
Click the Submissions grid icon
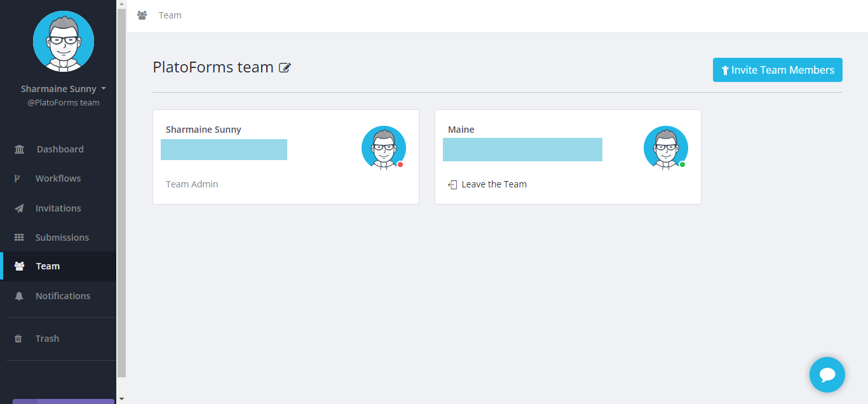click(19, 238)
